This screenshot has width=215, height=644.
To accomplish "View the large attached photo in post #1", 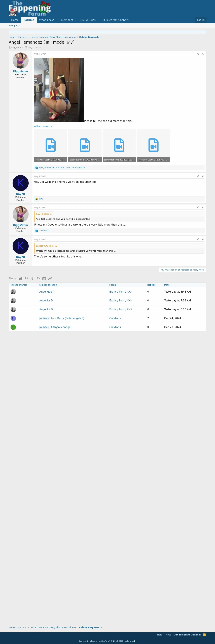I will pos(59,90).
